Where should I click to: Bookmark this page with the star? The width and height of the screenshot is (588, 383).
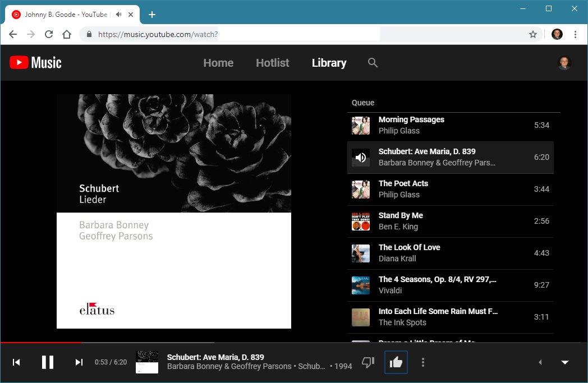(x=533, y=34)
